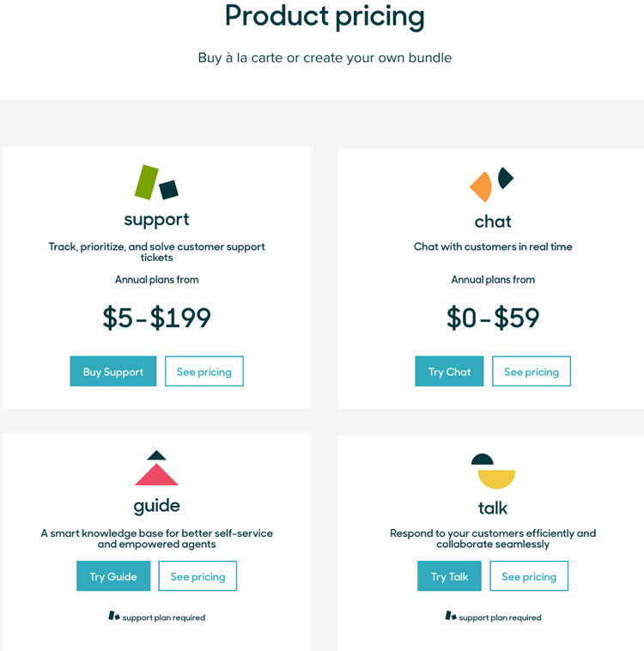The image size is (644, 651).
Task: Click the talk product name heading
Action: [x=493, y=508]
